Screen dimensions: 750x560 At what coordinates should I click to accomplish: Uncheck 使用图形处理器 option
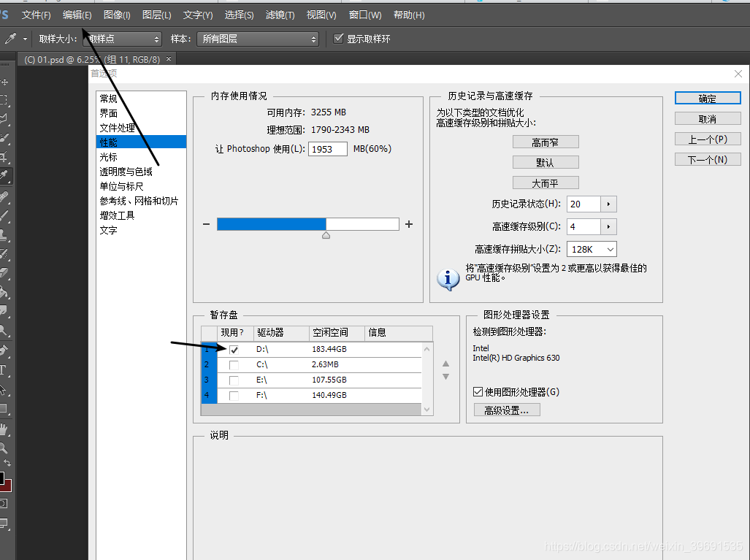(x=478, y=391)
